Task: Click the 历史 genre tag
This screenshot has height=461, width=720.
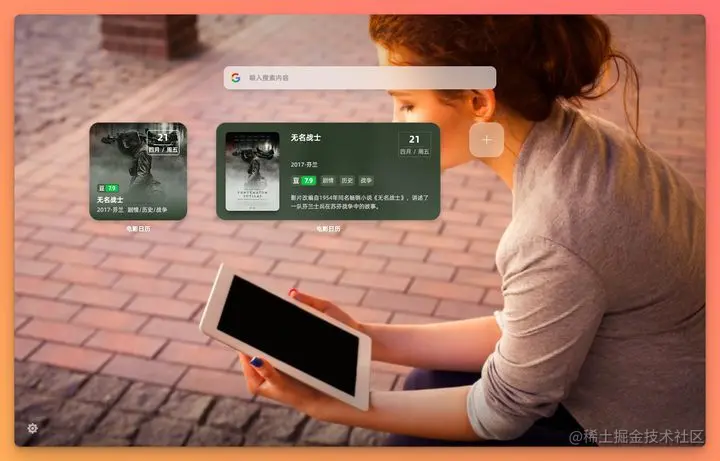Action: point(347,180)
